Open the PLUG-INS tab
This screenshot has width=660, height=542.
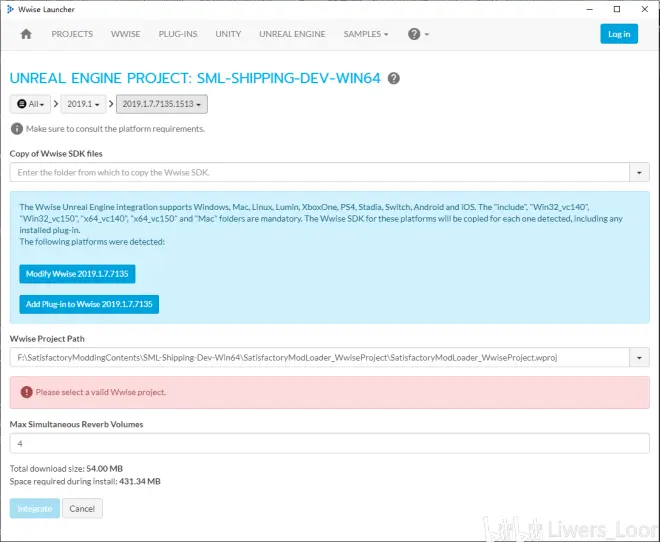coord(178,34)
